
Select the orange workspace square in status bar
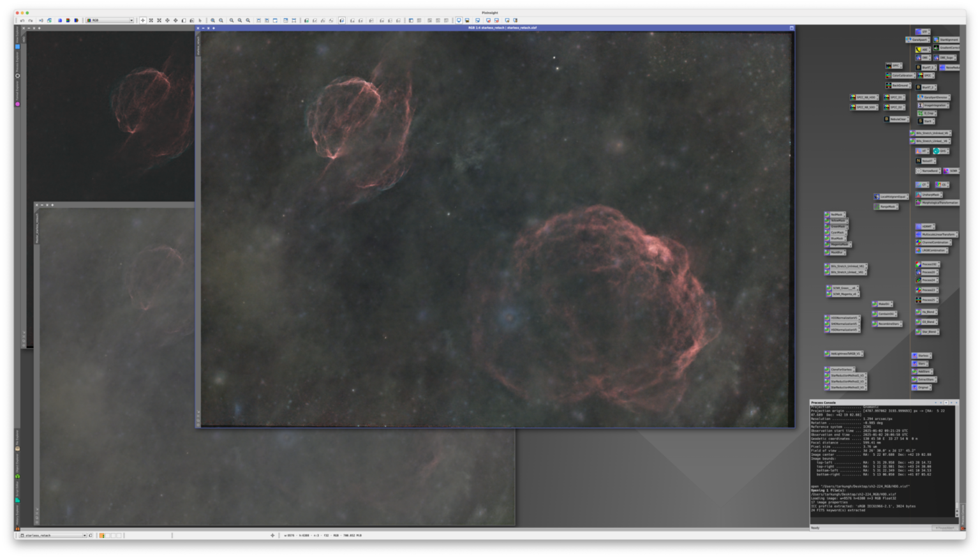tap(101, 535)
